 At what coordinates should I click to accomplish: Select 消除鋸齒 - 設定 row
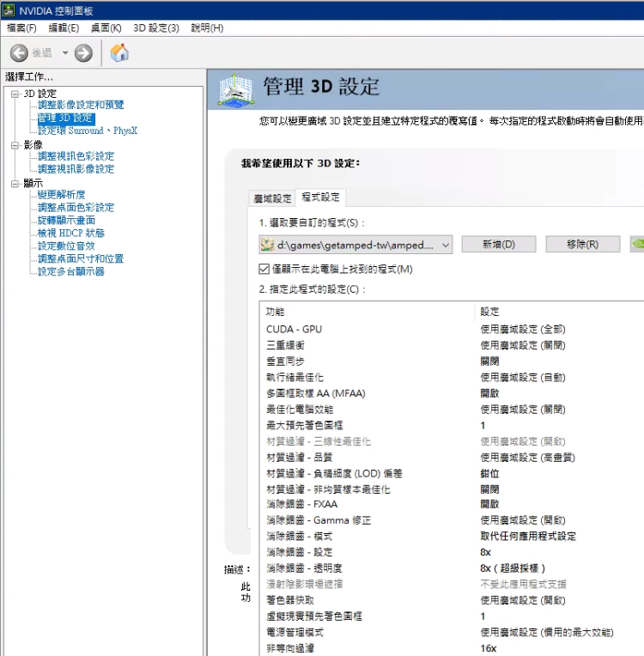click(x=451, y=552)
